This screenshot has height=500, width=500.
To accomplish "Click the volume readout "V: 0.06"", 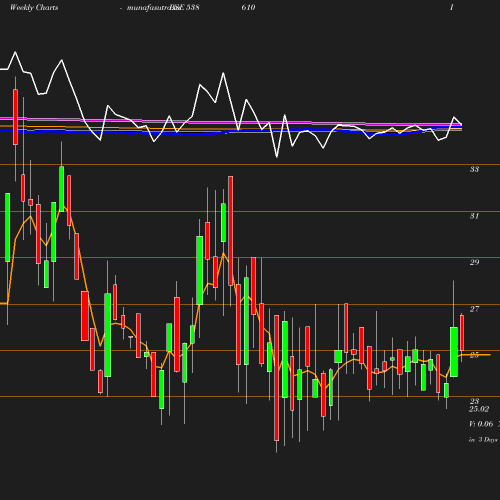I will (x=481, y=424).
